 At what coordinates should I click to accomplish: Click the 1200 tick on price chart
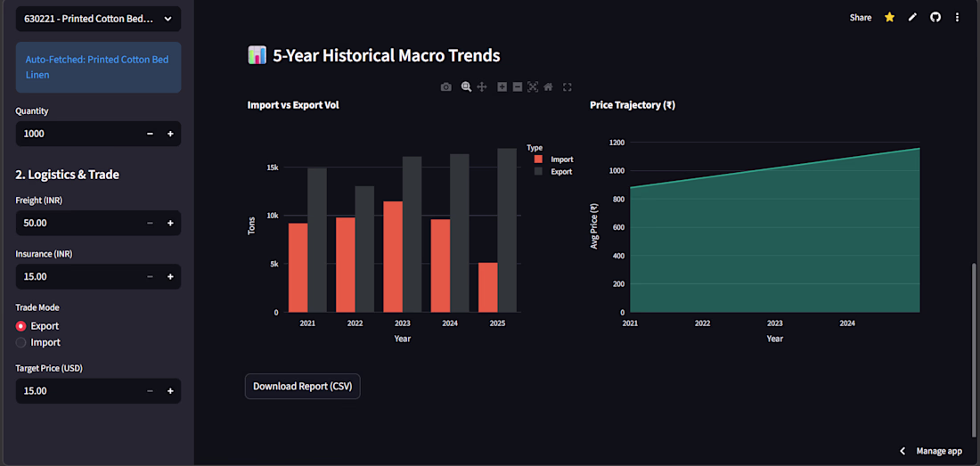(615, 143)
